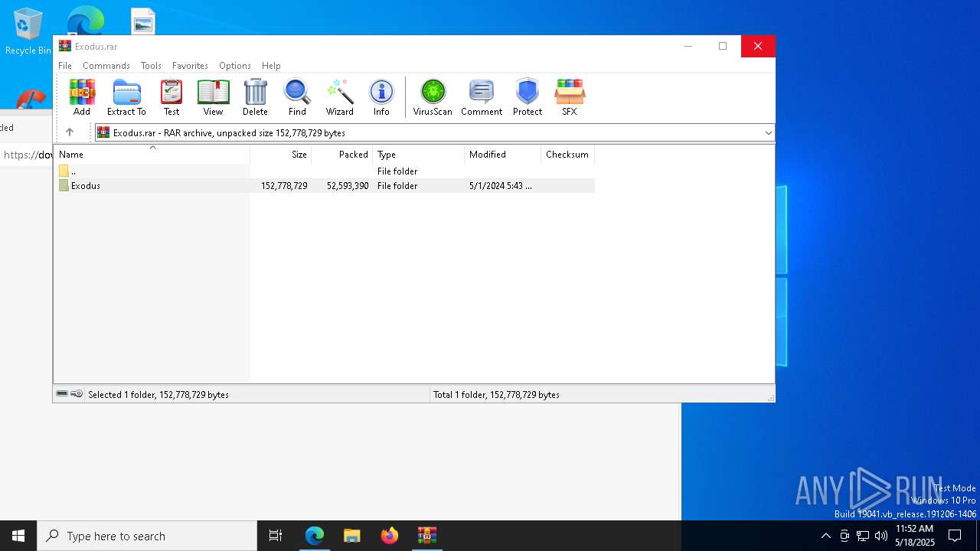The height and width of the screenshot is (551, 980).
Task: Open Firefox from the taskbar
Action: [x=390, y=536]
